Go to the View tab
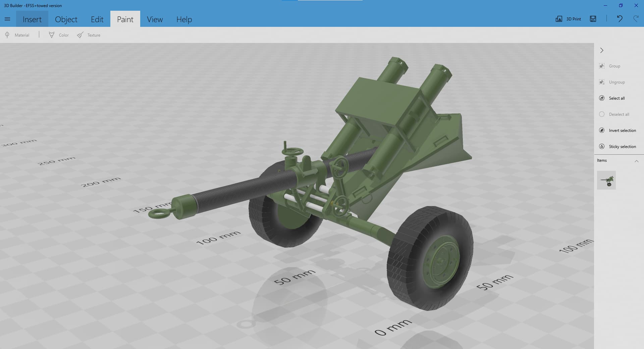The height and width of the screenshot is (349, 644). point(155,19)
